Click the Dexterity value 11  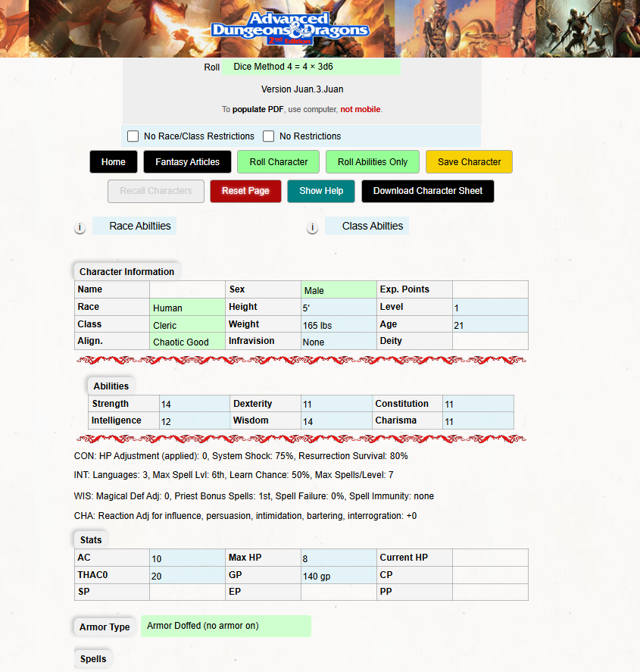[x=336, y=404]
